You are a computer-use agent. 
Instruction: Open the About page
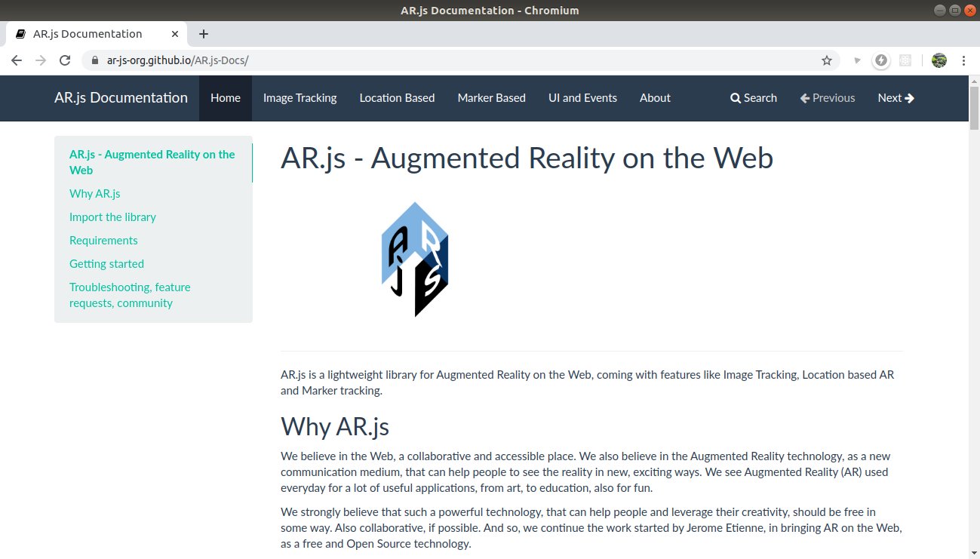[655, 98]
